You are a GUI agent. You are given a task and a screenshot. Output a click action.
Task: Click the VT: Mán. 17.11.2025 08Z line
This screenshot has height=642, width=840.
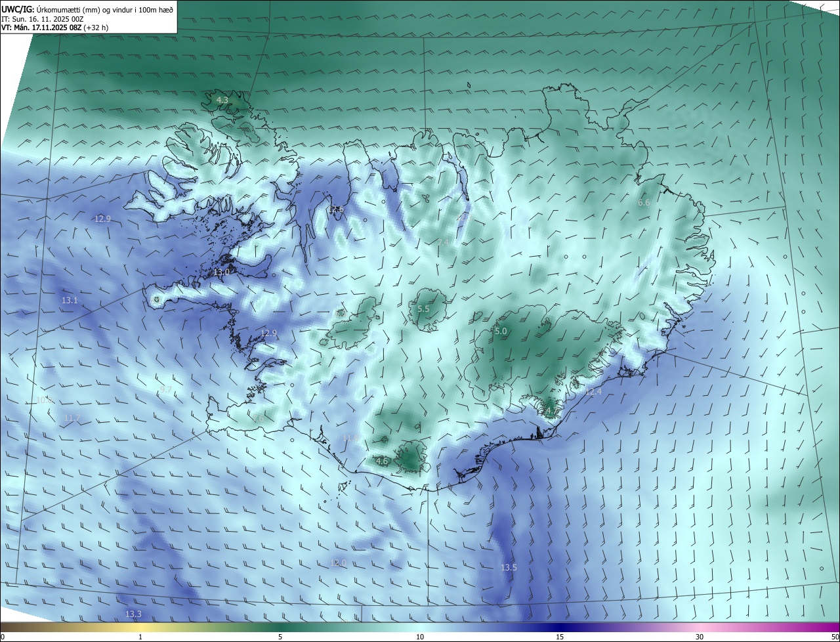[54, 28]
